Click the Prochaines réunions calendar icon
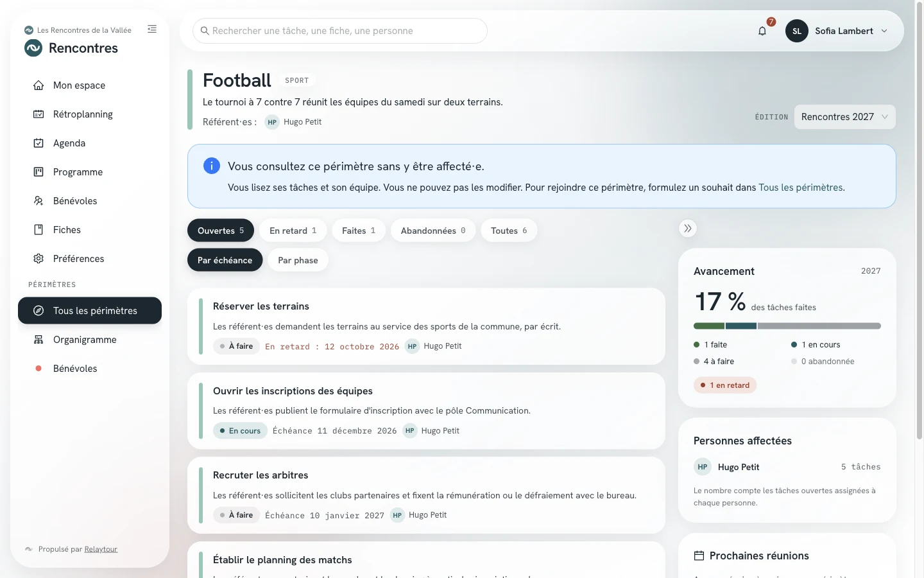Viewport: 924px width, 578px height. [x=699, y=556]
